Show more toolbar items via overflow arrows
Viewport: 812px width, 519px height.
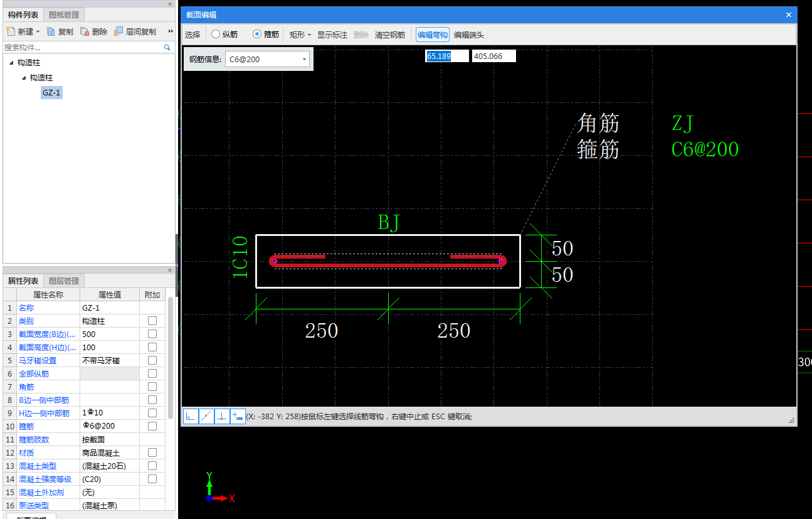[x=171, y=31]
